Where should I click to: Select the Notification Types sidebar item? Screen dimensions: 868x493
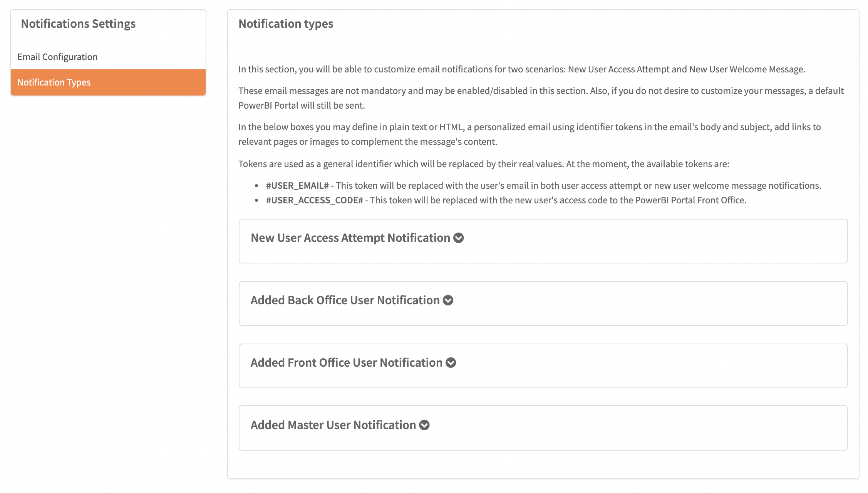[x=54, y=82]
